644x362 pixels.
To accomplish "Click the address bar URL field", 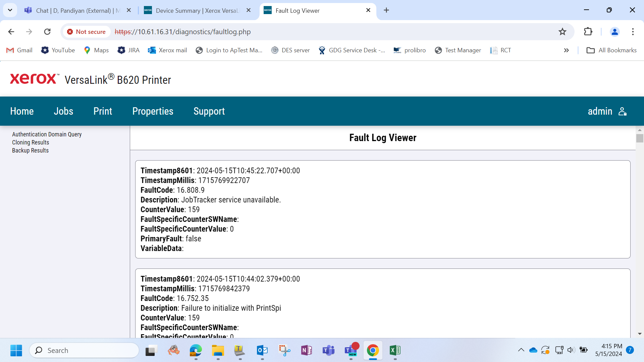I will click(x=332, y=32).
